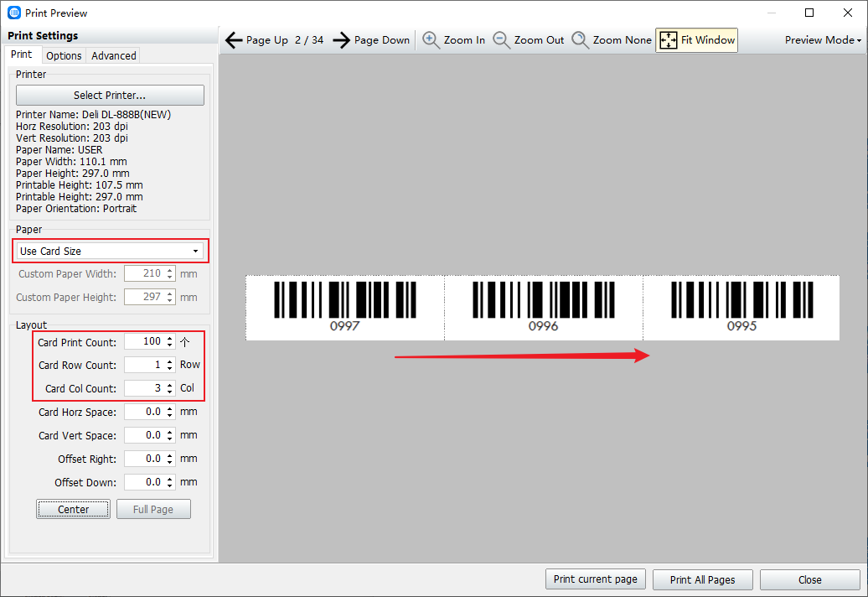868x597 pixels.
Task: Click the Center button
Action: click(73, 509)
